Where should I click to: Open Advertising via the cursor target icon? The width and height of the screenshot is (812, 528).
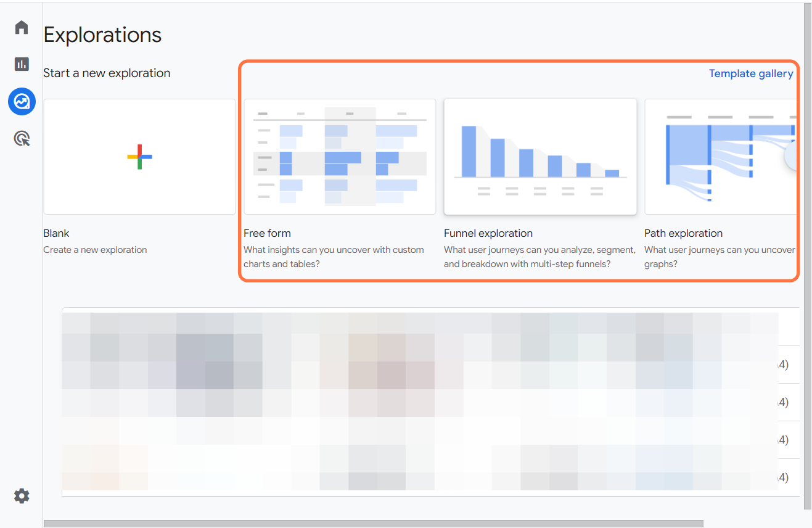[22, 138]
